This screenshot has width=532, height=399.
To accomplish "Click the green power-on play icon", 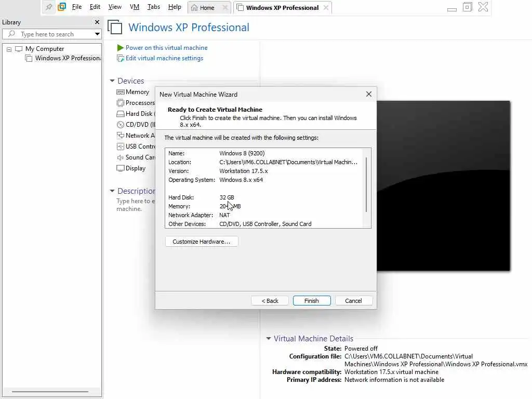I will tap(120, 48).
